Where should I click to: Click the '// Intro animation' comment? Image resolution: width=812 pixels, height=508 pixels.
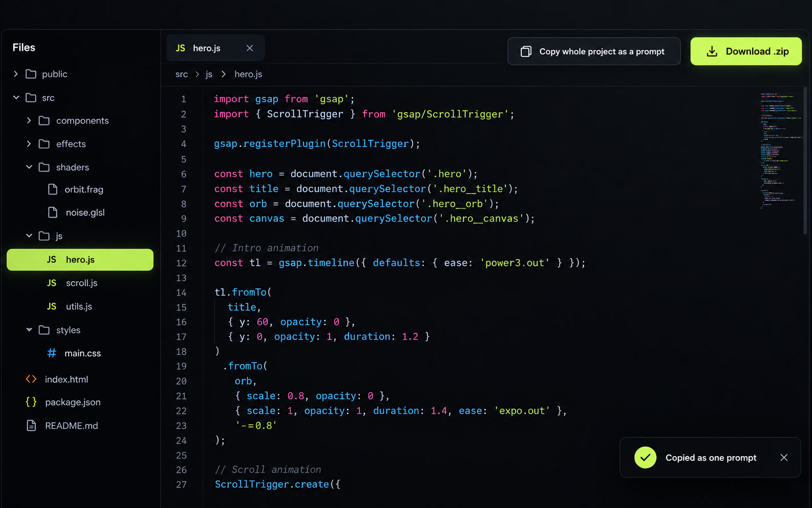pyautogui.click(x=266, y=248)
